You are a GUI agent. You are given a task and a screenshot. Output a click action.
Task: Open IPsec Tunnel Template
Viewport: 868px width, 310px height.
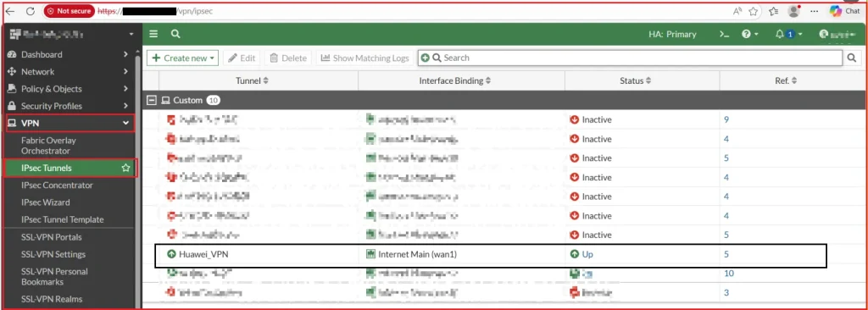(x=63, y=219)
